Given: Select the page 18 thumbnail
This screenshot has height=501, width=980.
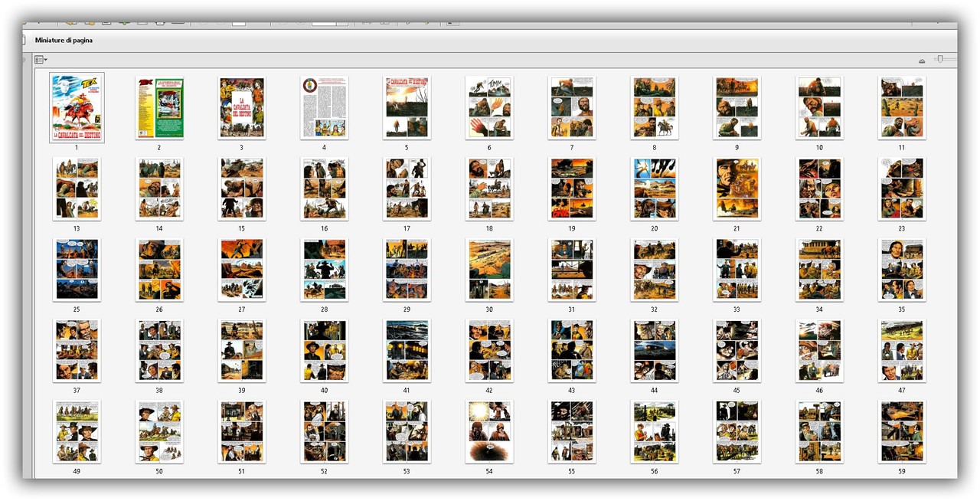Looking at the screenshot, I should [489, 188].
